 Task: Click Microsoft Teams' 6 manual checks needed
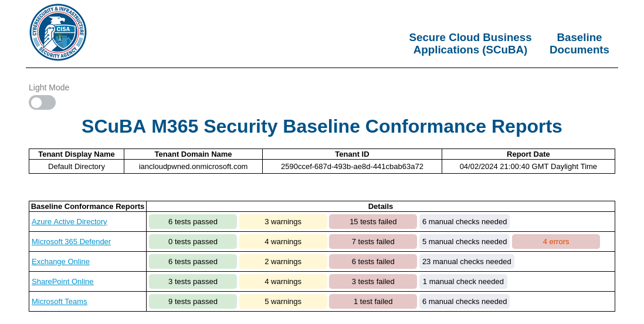point(465,301)
